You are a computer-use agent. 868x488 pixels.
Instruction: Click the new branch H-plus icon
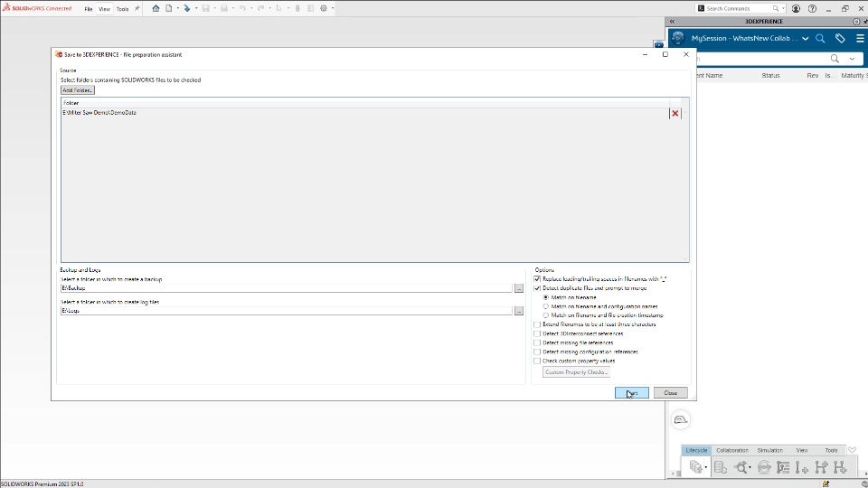(822, 467)
